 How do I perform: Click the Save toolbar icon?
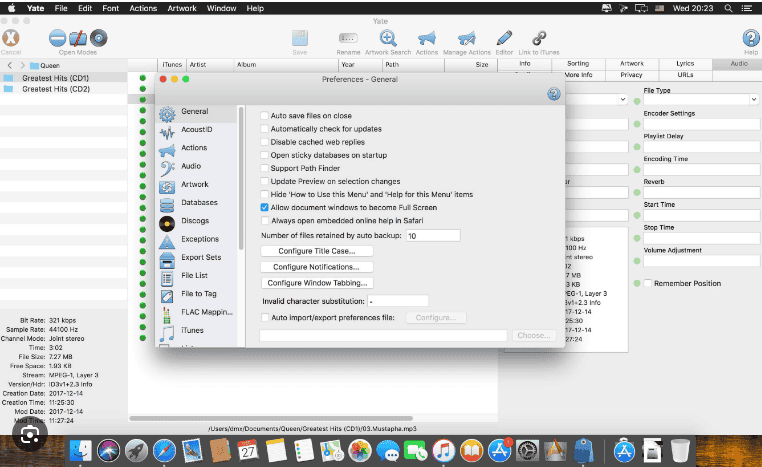300,38
